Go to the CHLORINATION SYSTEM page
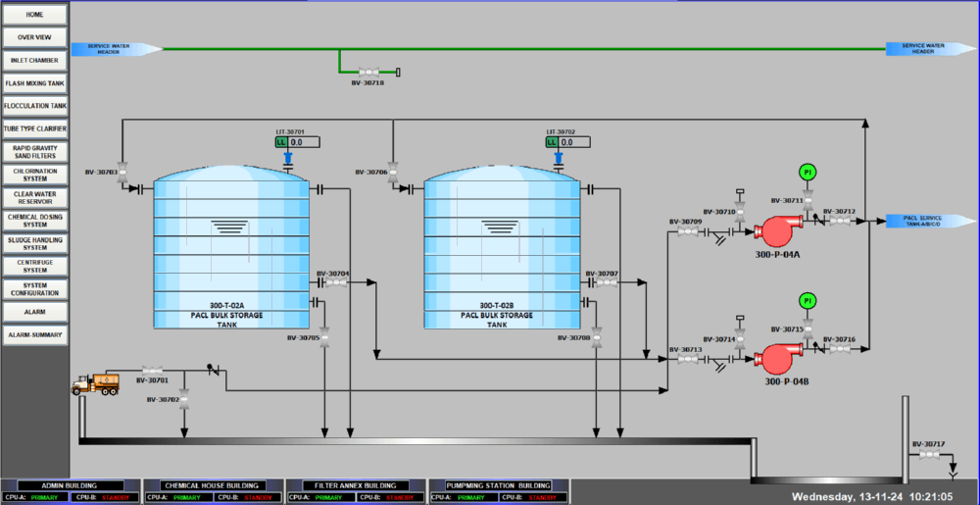 pos(34,176)
